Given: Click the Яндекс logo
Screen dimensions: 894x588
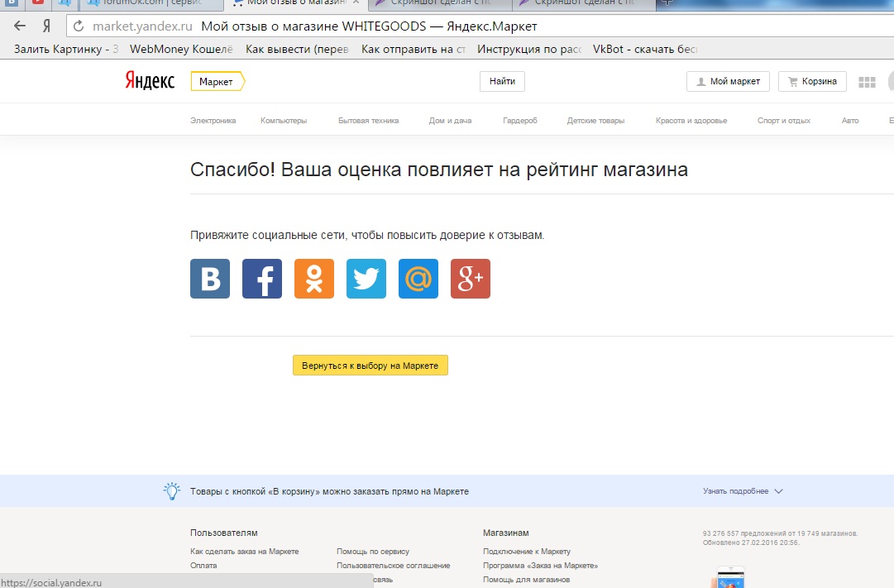Looking at the screenshot, I should coord(150,81).
